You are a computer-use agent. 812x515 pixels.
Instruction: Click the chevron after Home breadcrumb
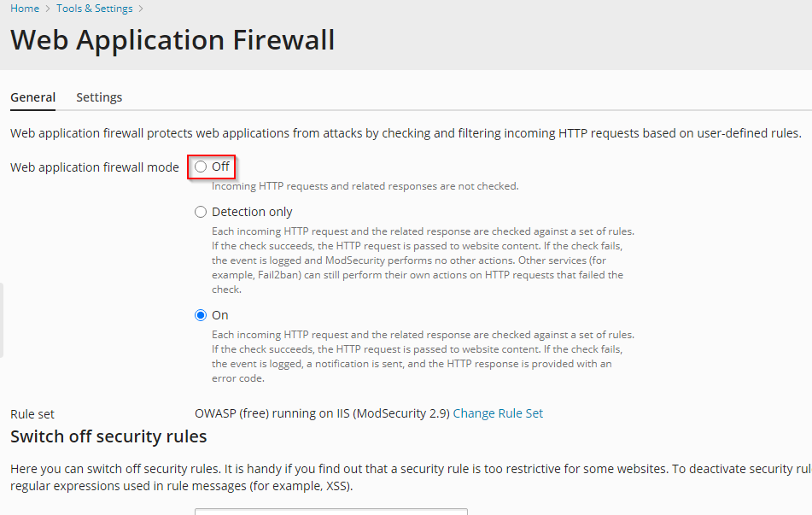pos(48,9)
